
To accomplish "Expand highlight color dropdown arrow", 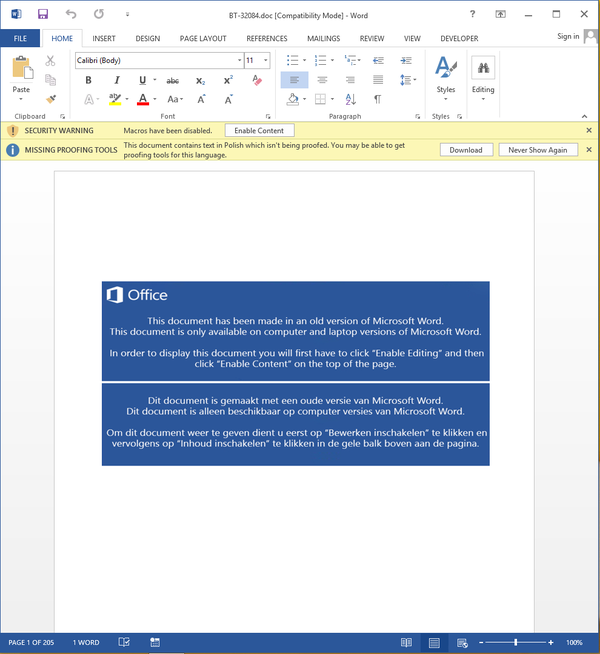I will coord(127,99).
